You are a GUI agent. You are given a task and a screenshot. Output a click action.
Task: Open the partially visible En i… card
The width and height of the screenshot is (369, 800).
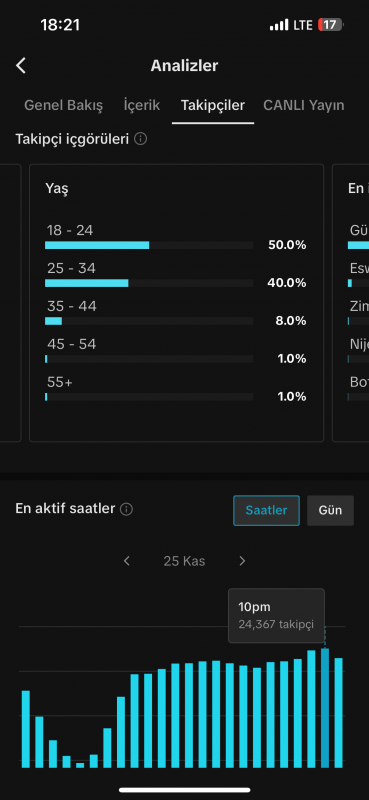tap(351, 303)
